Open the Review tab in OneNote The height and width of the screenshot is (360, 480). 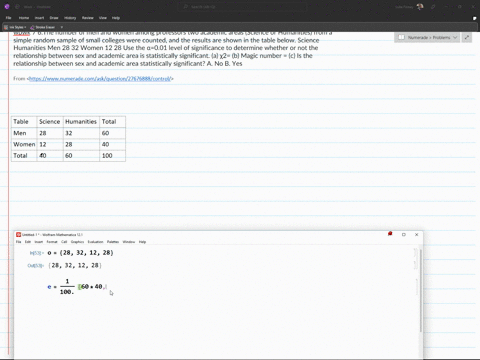point(88,18)
